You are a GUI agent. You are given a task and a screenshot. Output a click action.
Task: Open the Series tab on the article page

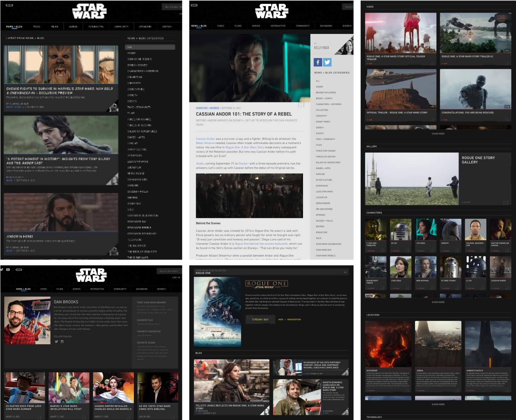256,26
